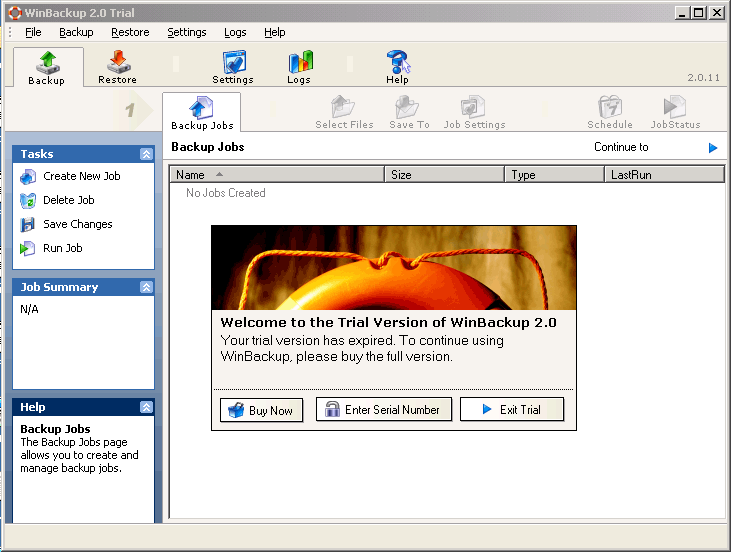Collapse the Tasks panel
The height and width of the screenshot is (552, 731).
click(x=146, y=154)
